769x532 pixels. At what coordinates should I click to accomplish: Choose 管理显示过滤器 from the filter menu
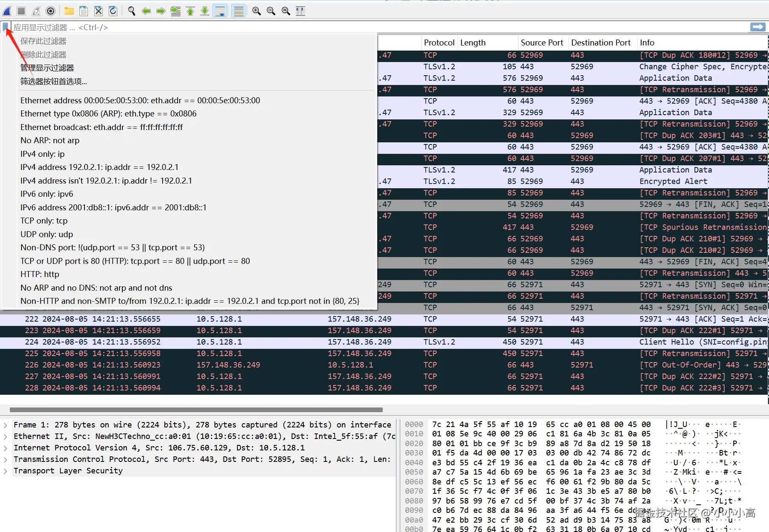click(47, 68)
